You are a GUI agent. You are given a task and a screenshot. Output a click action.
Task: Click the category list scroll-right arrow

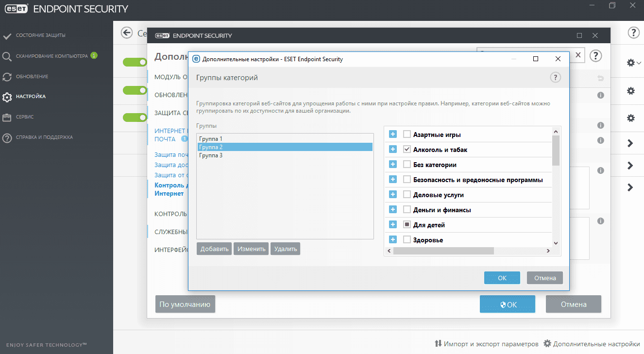pyautogui.click(x=548, y=251)
